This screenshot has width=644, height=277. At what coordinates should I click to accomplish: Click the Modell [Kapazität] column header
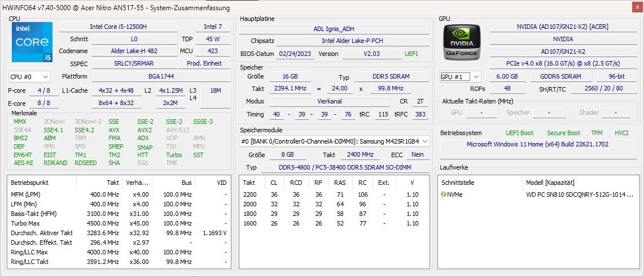pyautogui.click(x=550, y=183)
